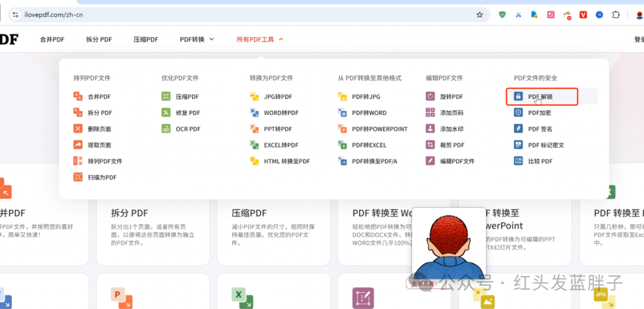This screenshot has height=309, width=644.
Task: Open the PDF 签名 link
Action: pyautogui.click(x=540, y=129)
